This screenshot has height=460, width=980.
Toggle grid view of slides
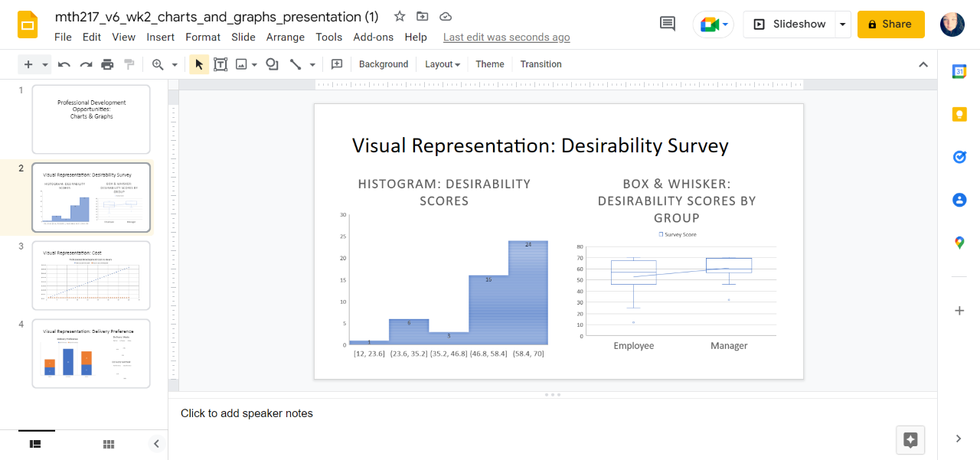108,444
